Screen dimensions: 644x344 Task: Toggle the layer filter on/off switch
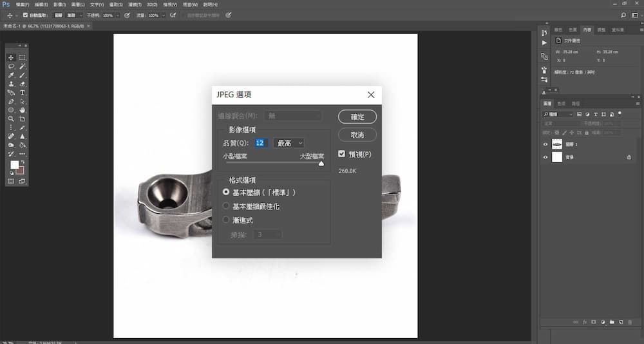pyautogui.click(x=620, y=113)
